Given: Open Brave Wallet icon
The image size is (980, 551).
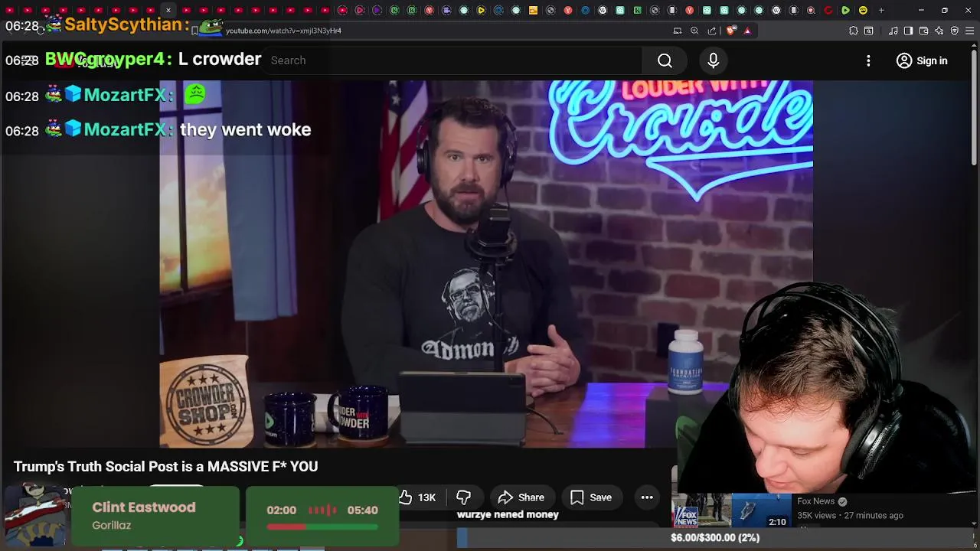Looking at the screenshot, I should point(924,31).
